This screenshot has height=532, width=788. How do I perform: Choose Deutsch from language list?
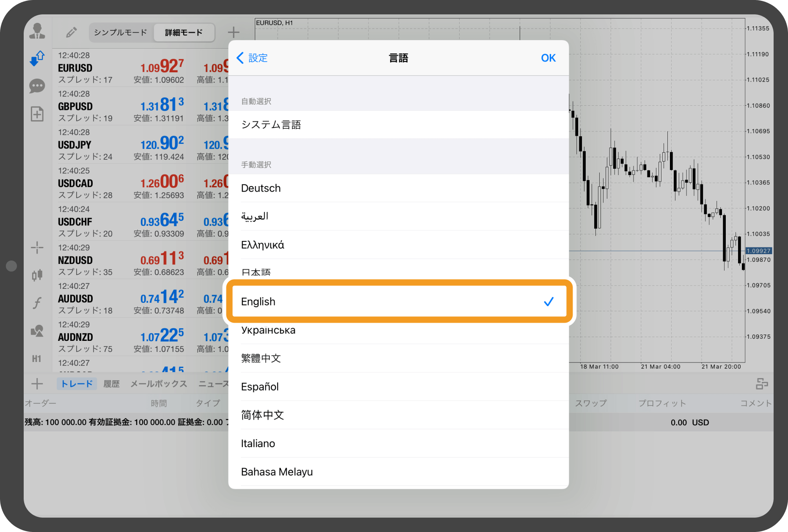pos(399,188)
